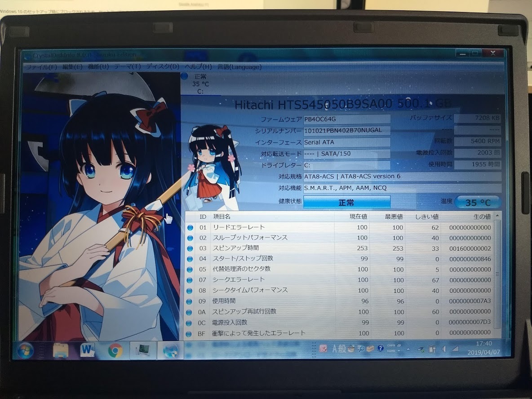Open Windows Explorer from the taskbar
This screenshot has width=532, height=399.
pos(60,350)
